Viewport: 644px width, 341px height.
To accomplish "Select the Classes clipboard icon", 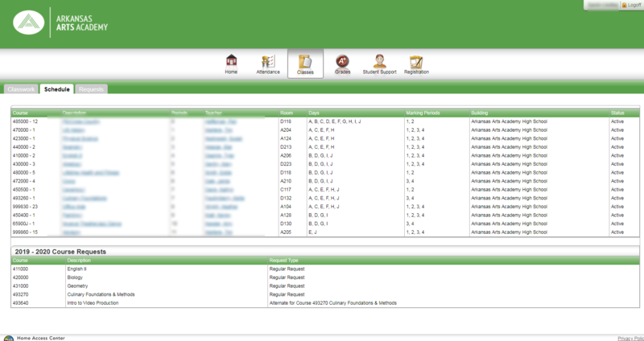I will 305,64.
